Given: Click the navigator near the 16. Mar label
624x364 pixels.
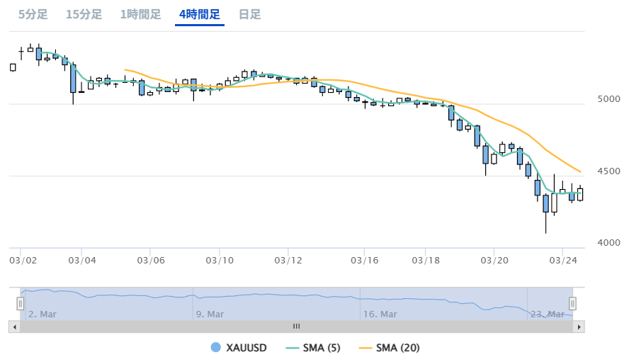Looking at the screenshot, I should pos(379,314).
